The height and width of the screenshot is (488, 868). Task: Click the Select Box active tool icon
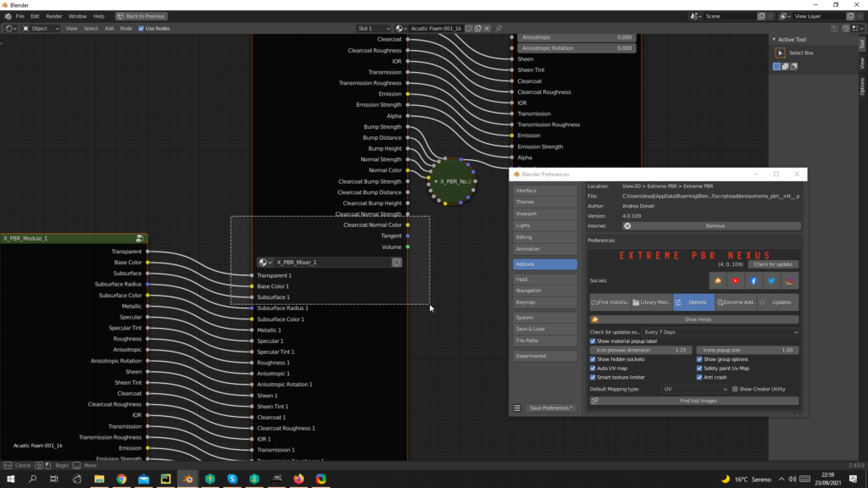(780, 53)
